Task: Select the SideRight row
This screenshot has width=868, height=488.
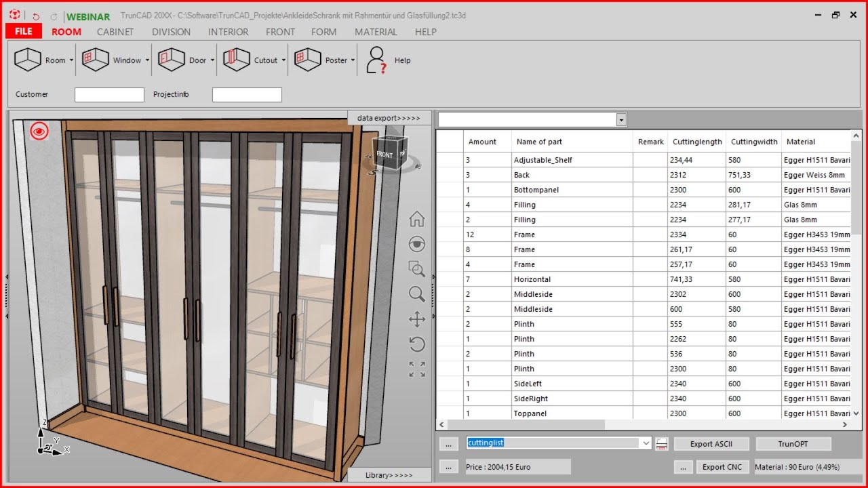Action: (643, 399)
